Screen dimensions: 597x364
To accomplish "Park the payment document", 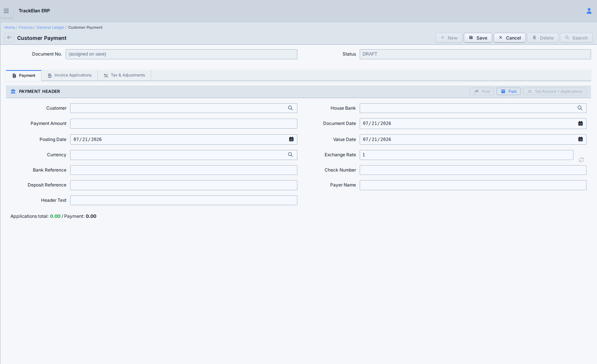I will tap(509, 91).
